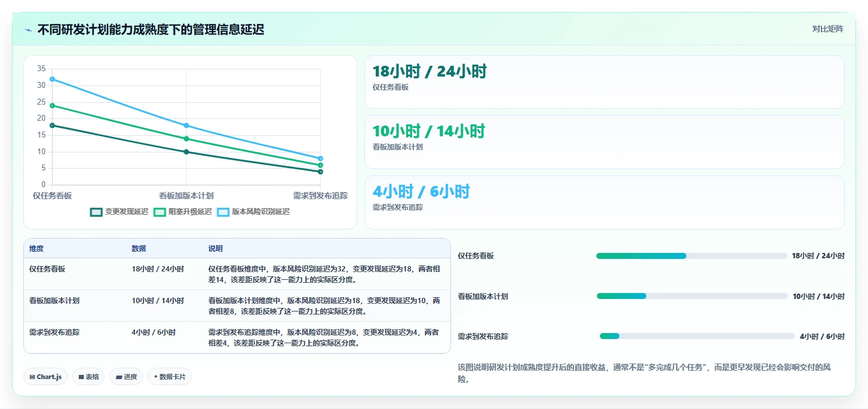The image size is (868, 409).
Task: Toggle the 变更发现延迟 legend swatch
Action: tap(96, 212)
